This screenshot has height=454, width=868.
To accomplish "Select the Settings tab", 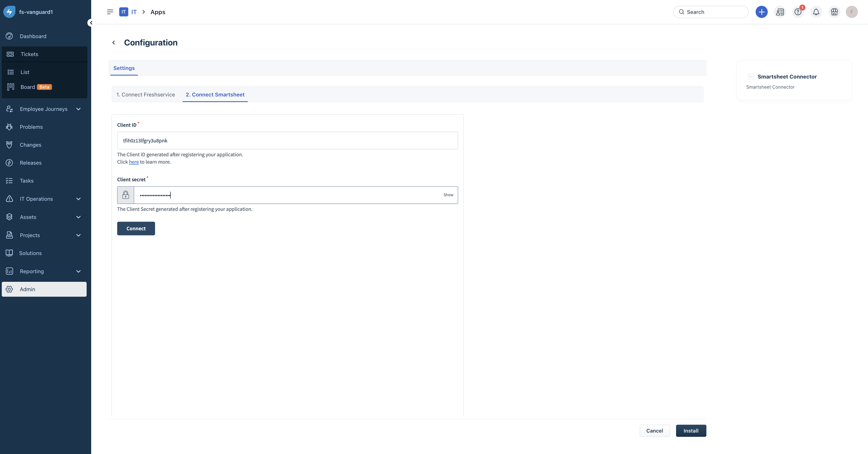I will point(124,68).
